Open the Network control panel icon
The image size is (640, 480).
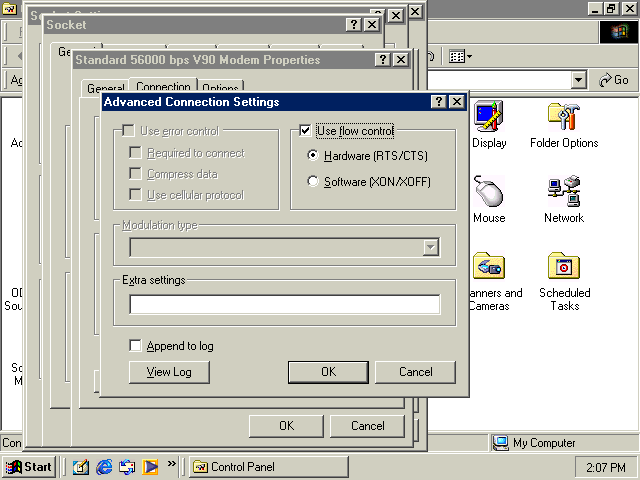564,199
